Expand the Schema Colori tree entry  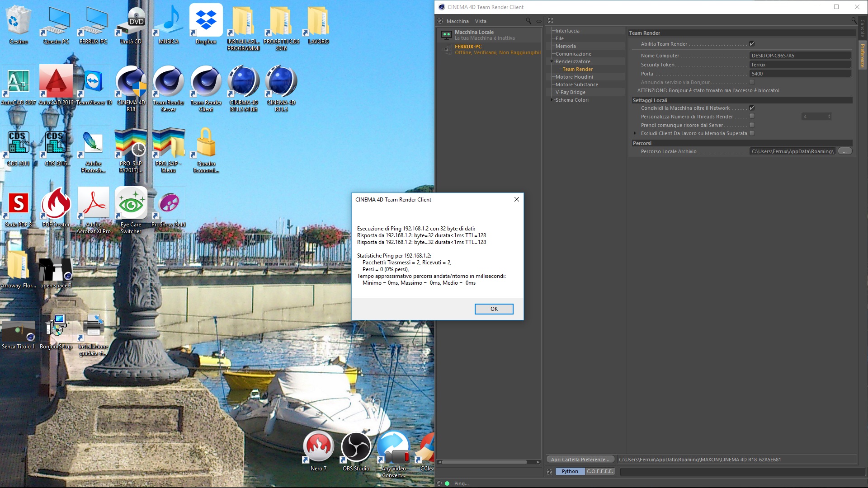point(552,100)
